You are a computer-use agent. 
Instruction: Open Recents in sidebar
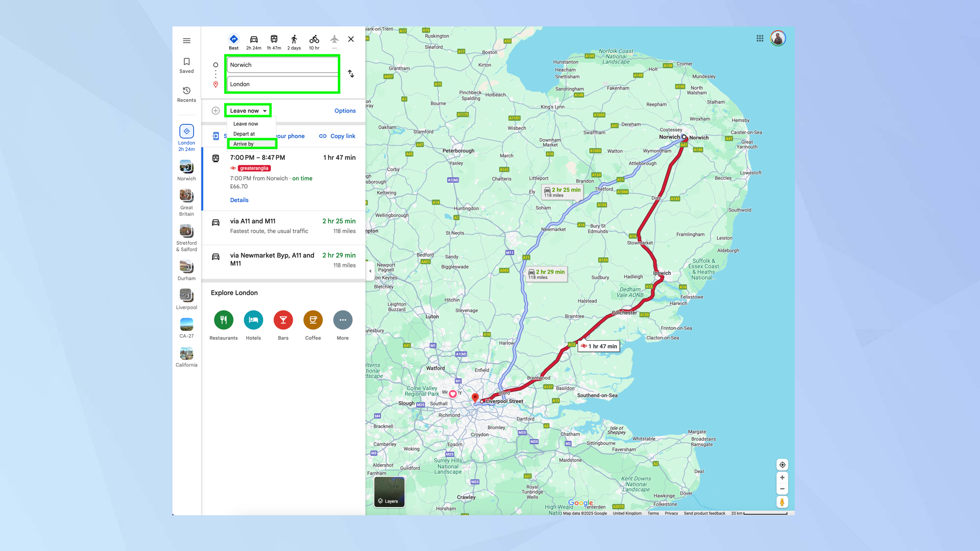[x=187, y=94]
